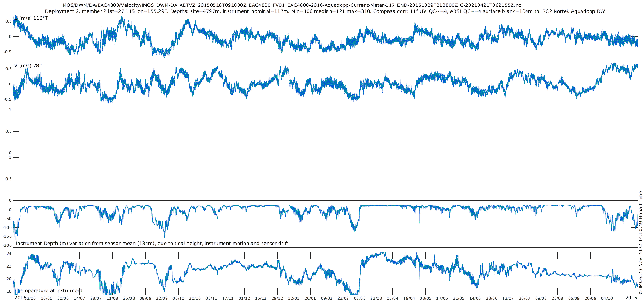Click the '06/09' date tick
Viewport: 644px width, 304px height.
pos(574,298)
